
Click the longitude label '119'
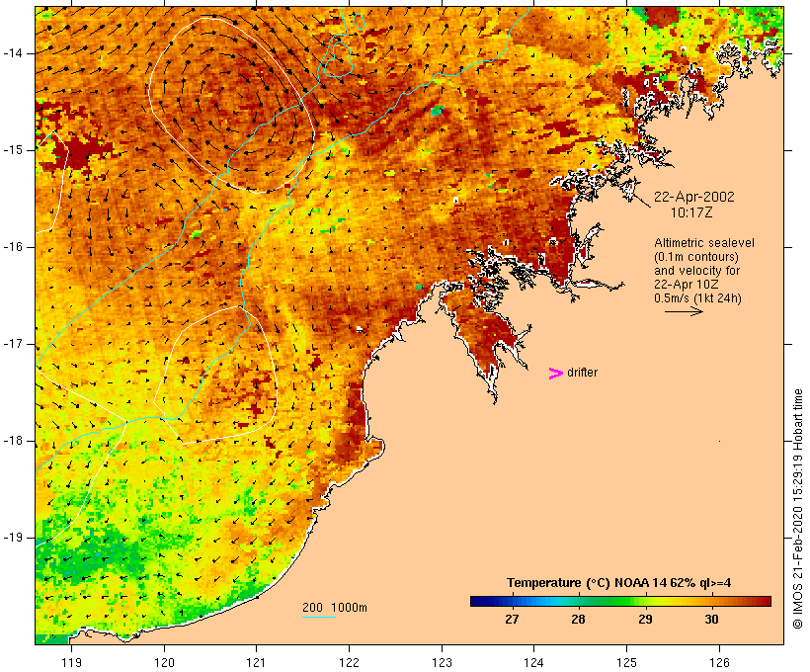coord(71,662)
